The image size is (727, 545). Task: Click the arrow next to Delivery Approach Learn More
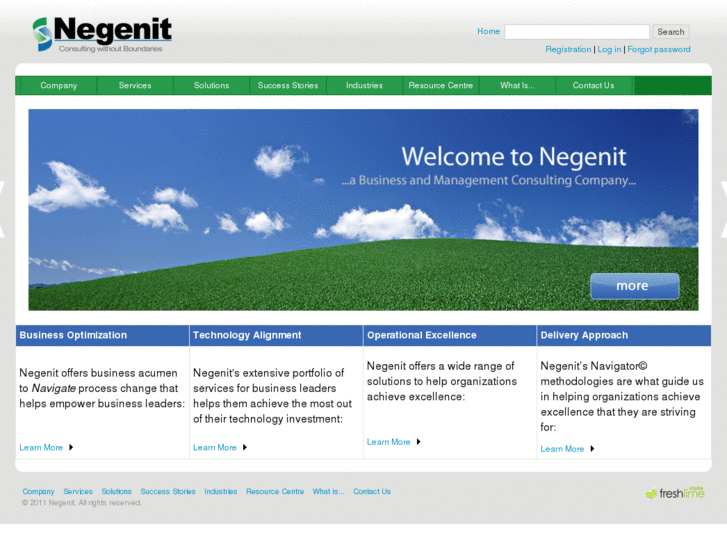592,449
